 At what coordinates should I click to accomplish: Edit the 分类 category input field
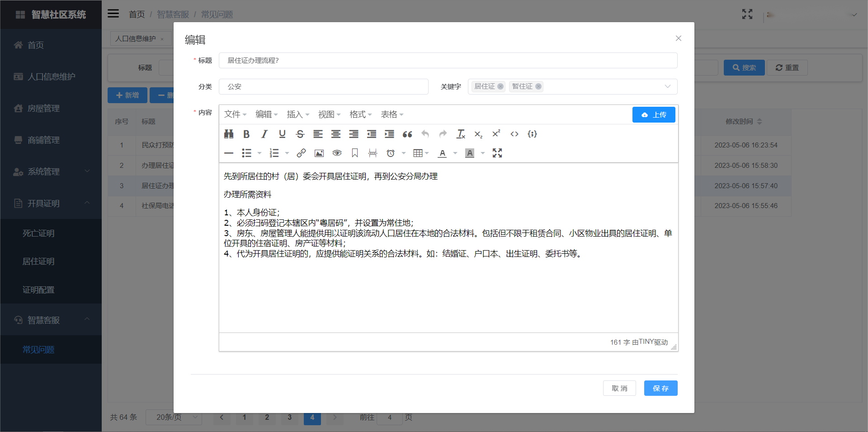point(324,86)
